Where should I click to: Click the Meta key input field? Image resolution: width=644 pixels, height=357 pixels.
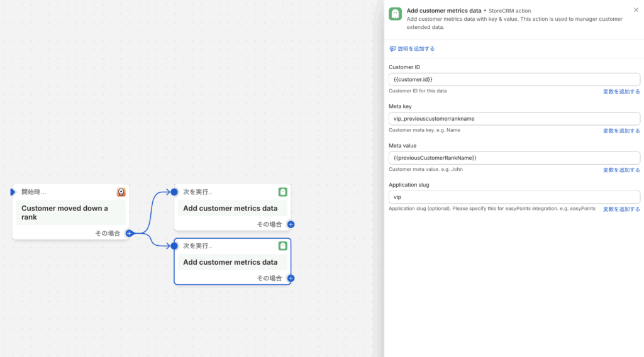514,119
